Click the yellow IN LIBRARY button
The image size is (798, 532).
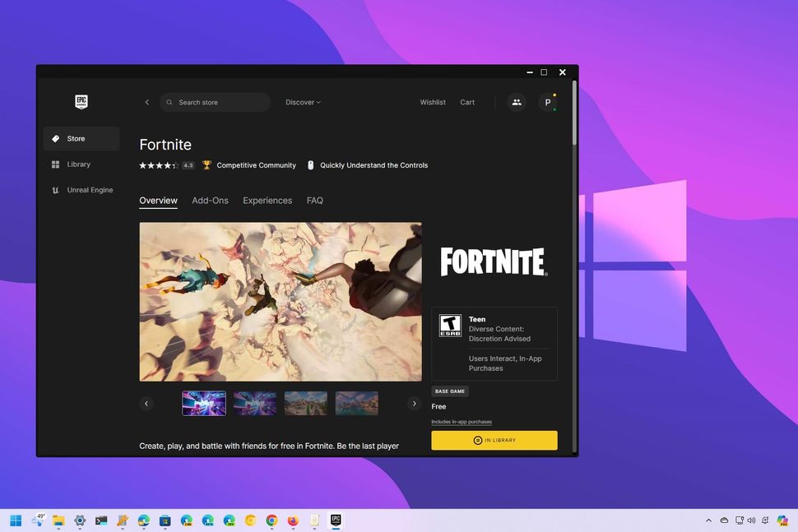coord(494,440)
